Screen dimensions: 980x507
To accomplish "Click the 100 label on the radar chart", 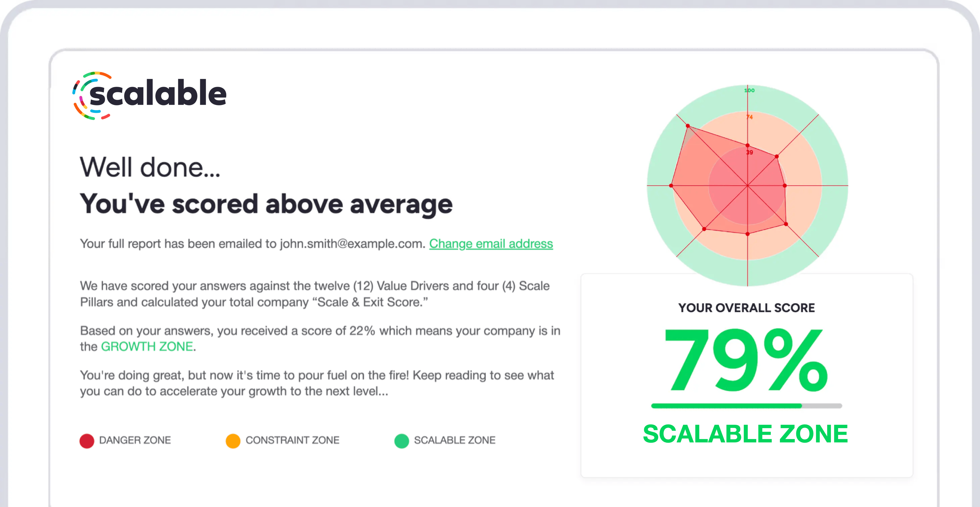I will click(x=750, y=90).
